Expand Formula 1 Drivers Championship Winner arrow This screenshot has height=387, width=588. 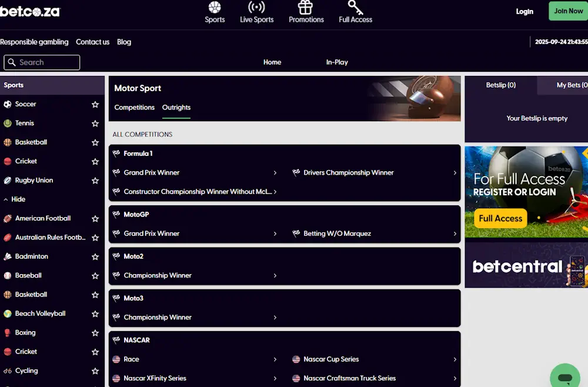455,173
